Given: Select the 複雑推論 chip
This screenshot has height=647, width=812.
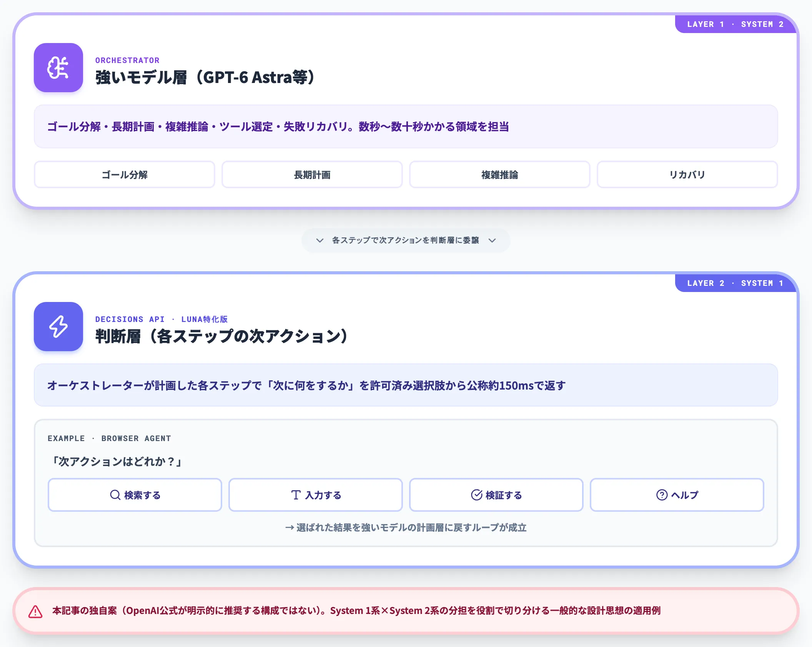Looking at the screenshot, I should (x=500, y=175).
